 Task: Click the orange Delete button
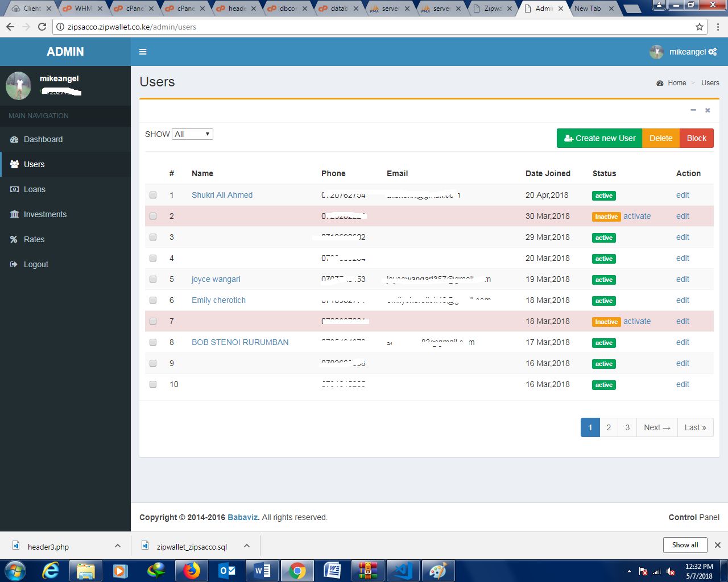pos(661,138)
